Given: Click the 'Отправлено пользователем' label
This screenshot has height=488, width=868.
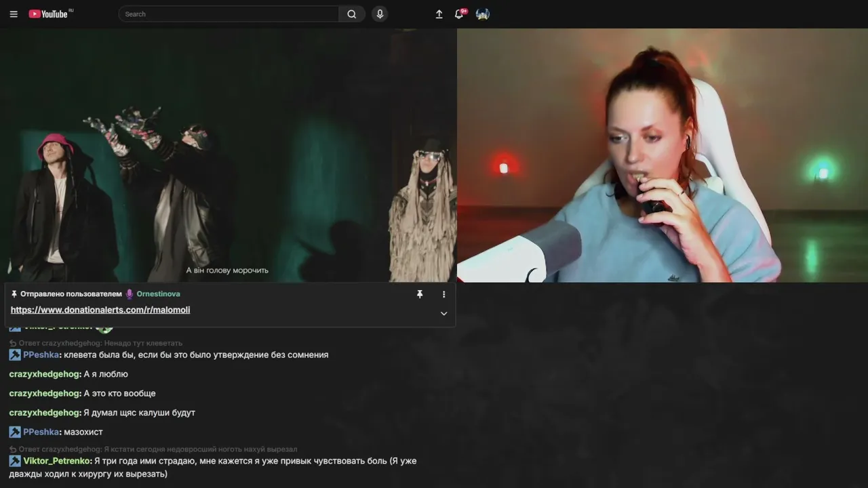Looking at the screenshot, I should pos(71,294).
